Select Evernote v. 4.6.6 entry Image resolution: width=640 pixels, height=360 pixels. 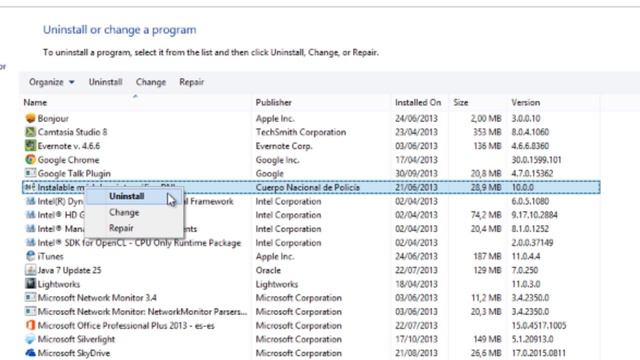pyautogui.click(x=69, y=146)
